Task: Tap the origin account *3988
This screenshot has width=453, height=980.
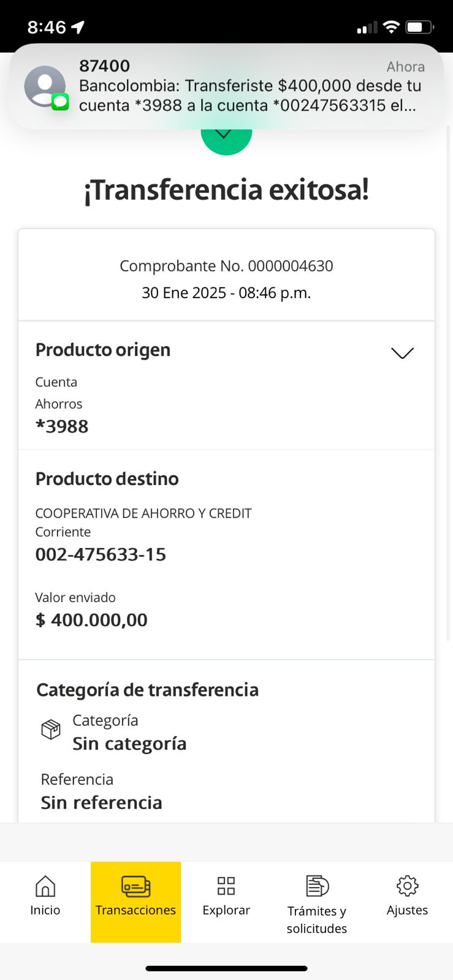Action: click(x=62, y=426)
